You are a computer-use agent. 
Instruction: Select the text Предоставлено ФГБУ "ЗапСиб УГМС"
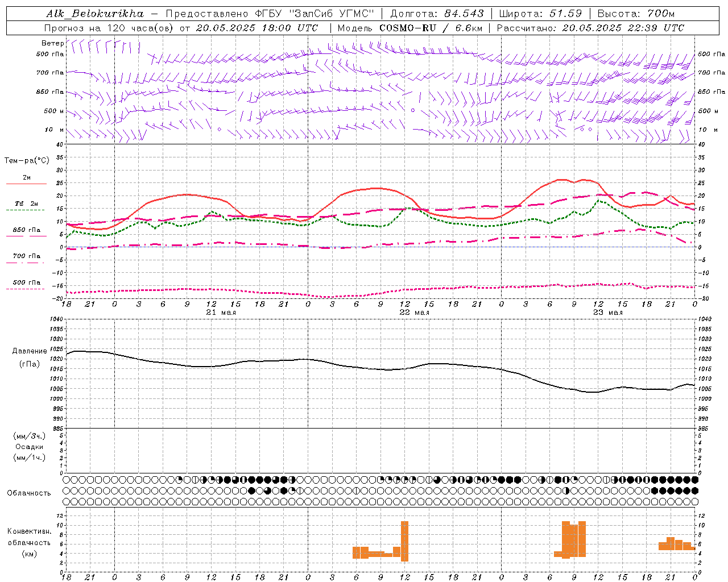[x=270, y=14]
